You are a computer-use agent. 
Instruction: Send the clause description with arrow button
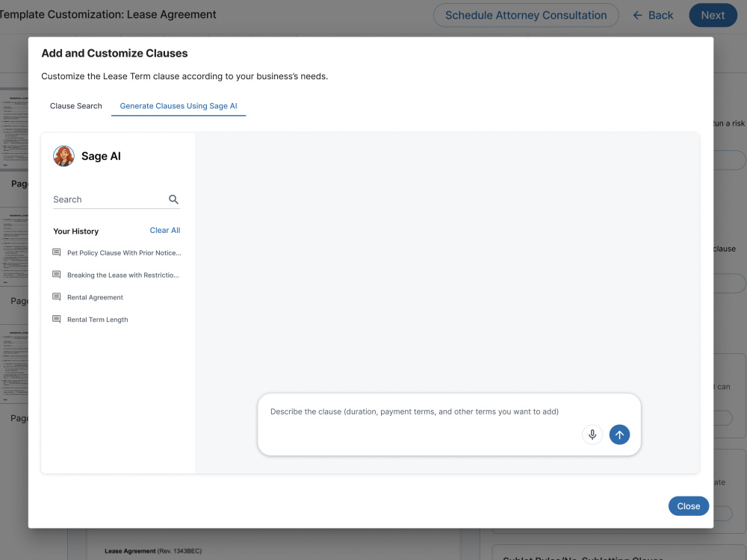click(x=619, y=435)
